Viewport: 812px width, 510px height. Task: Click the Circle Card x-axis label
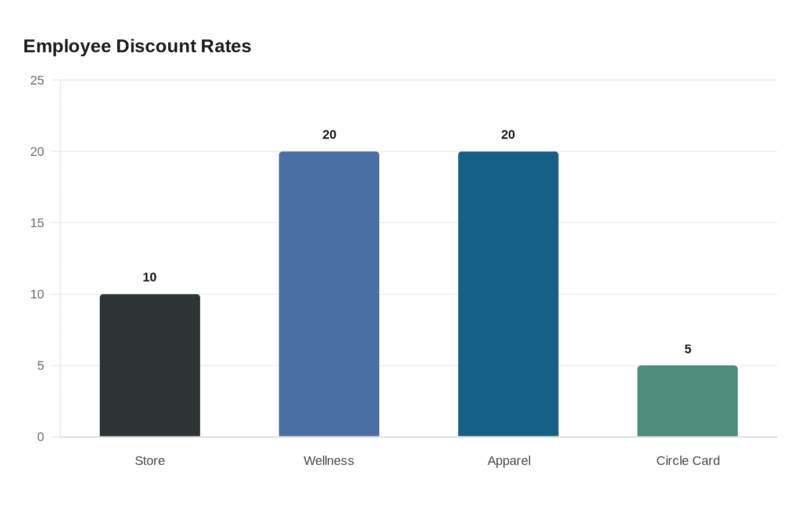(688, 461)
